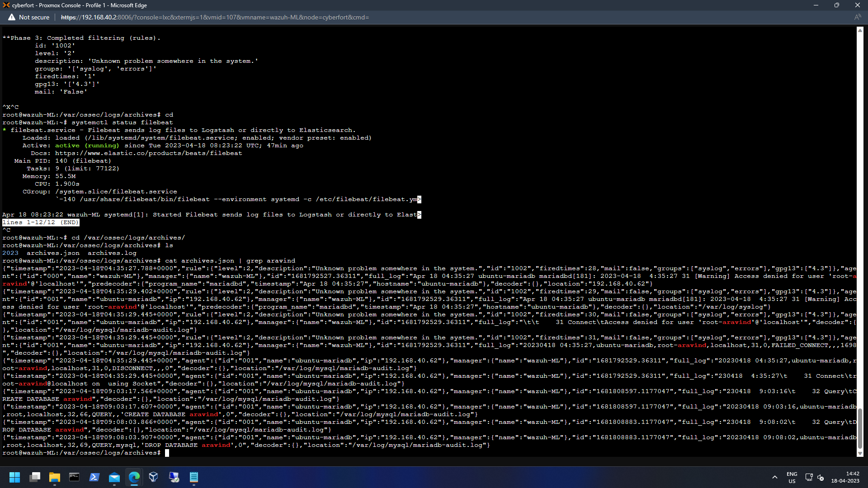This screenshot has height=488, width=868.
Task: Click the Remote Desktop Connection taskbar icon
Action: [x=174, y=477]
